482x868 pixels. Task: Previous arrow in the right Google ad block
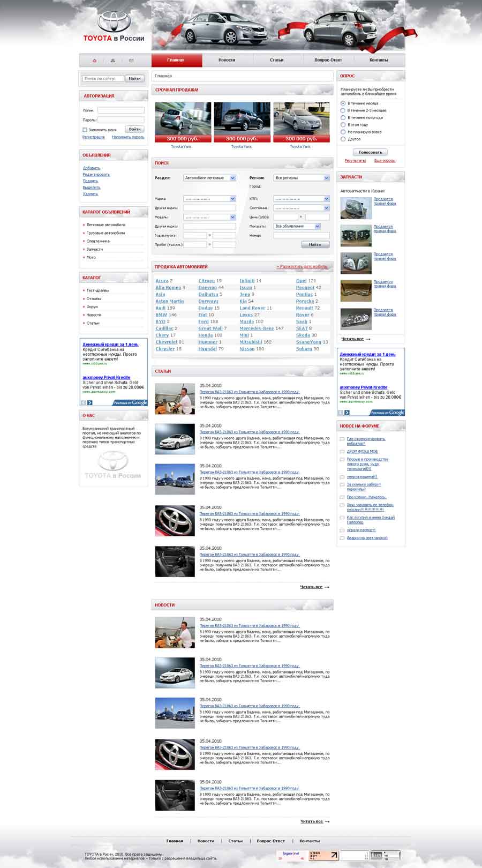pos(340,413)
